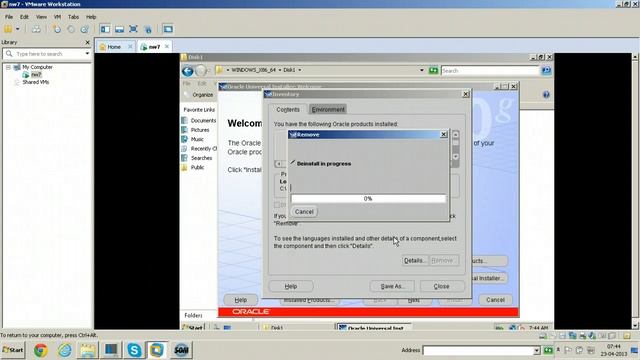Close the nw7 tab
Image resolution: width=640 pixels, height=360 pixels.
point(167,46)
